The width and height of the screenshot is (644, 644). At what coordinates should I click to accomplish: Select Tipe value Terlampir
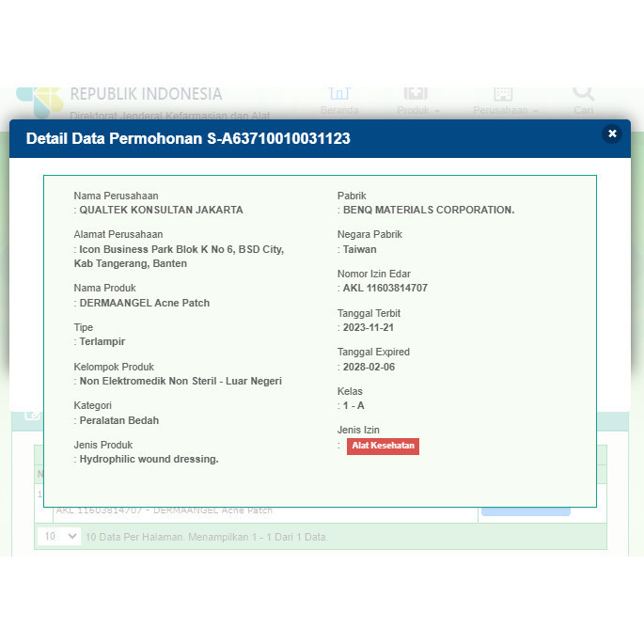(x=102, y=341)
